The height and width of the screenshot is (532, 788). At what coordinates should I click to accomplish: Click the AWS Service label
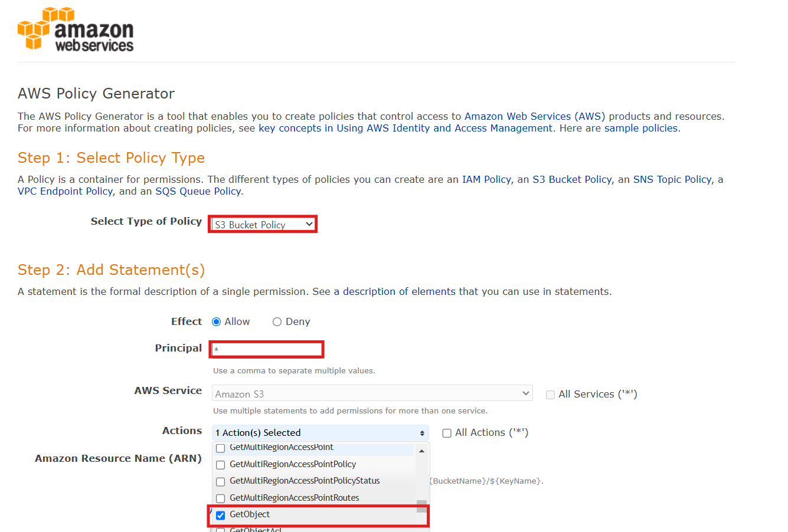[168, 390]
